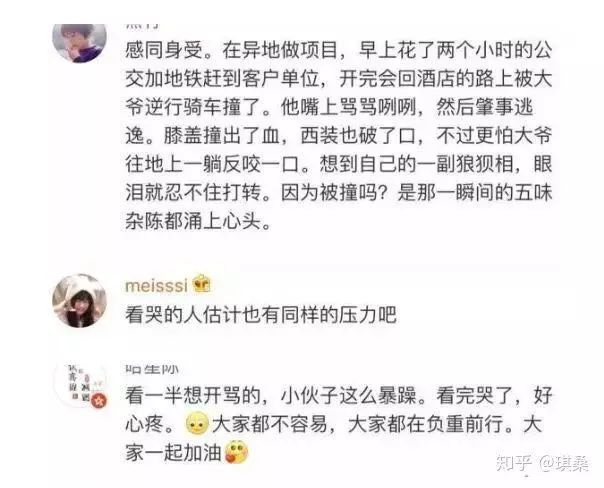Viewport: 604px width, 488px height.
Task: Select the comment starting with 感同身受
Action: [339, 136]
